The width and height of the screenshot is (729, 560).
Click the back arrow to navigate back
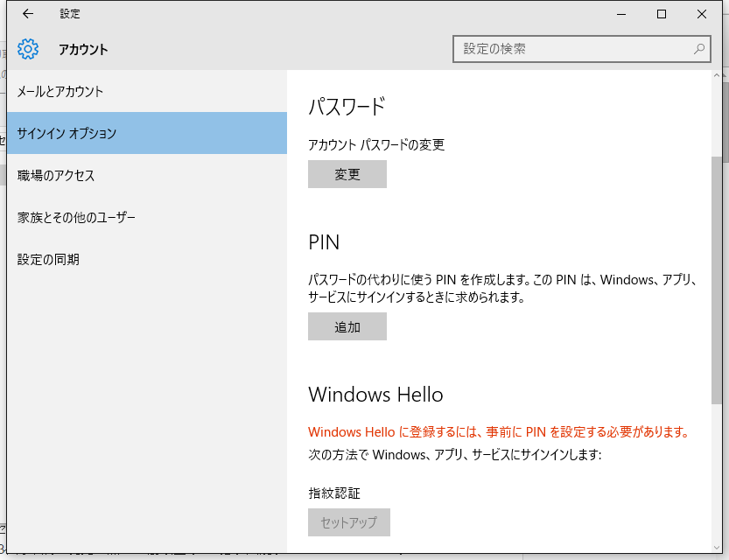coord(26,14)
